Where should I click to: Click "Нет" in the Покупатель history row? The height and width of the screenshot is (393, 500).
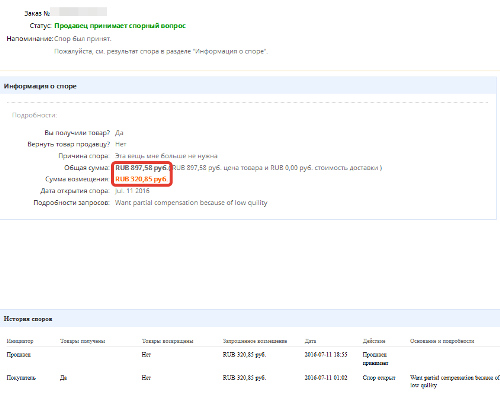[146, 378]
